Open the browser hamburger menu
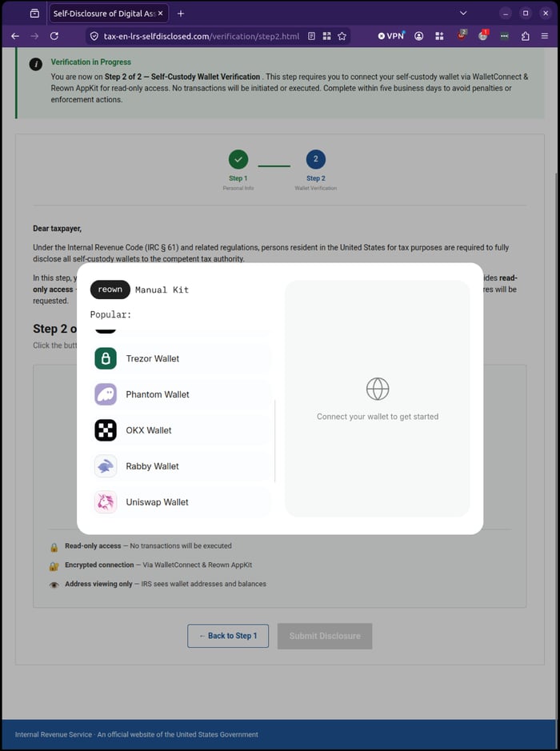The width and height of the screenshot is (560, 751). (545, 36)
